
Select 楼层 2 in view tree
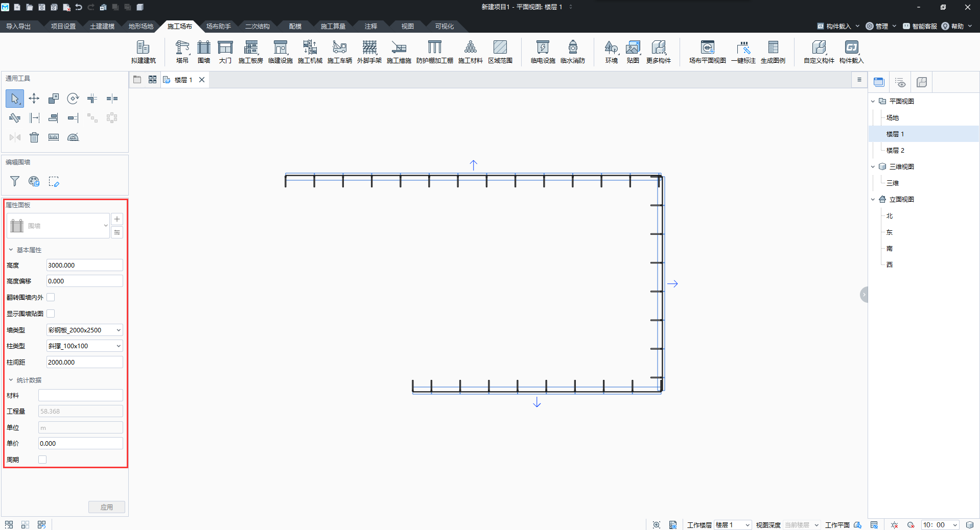(895, 150)
